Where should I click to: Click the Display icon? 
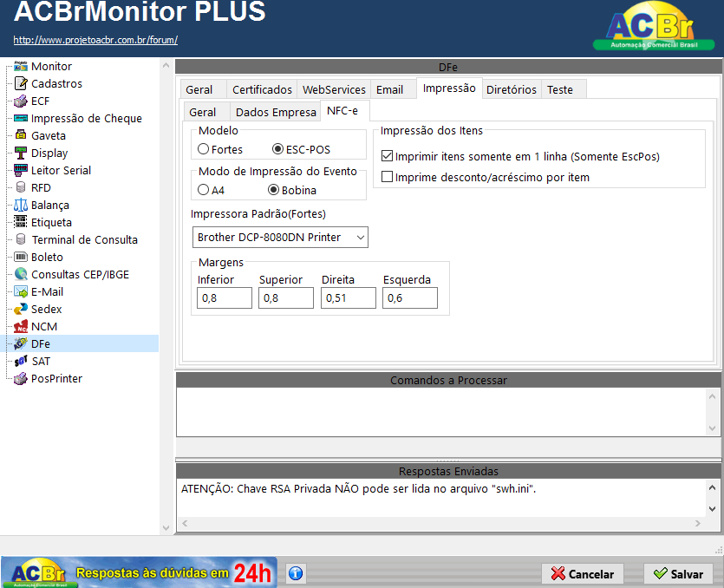[21, 153]
